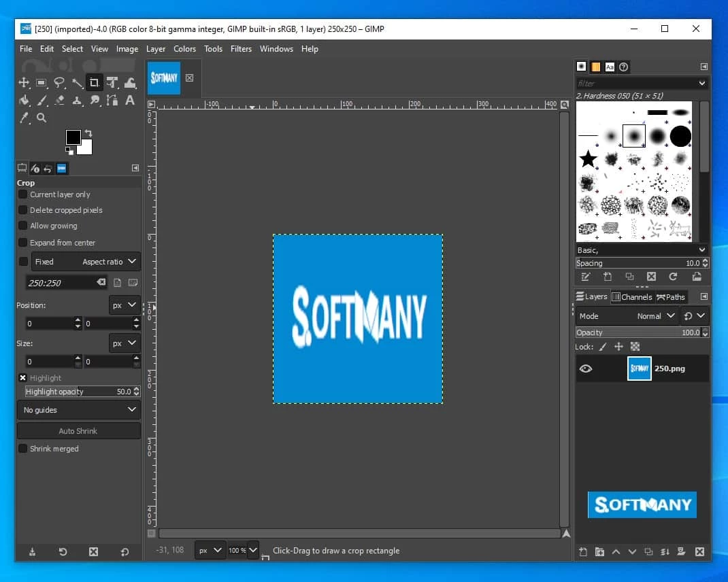Hide the 250.png layer using eye icon
Viewport: 728px width, 582px height.
(x=585, y=369)
